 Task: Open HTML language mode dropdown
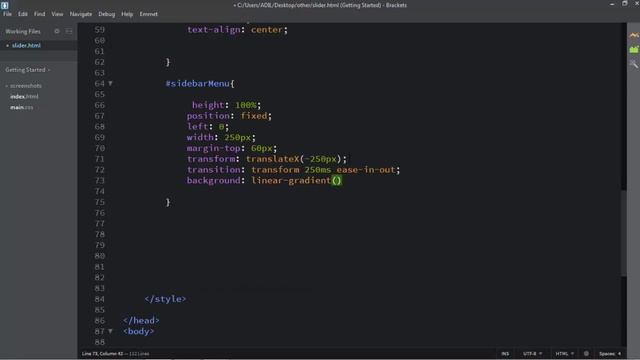point(564,353)
